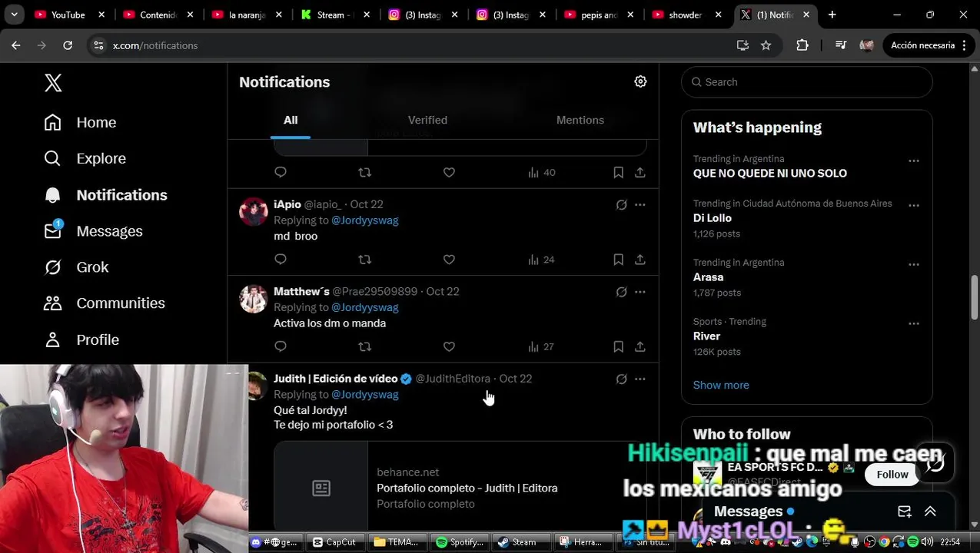Open browser extensions puzzle icon

802,45
